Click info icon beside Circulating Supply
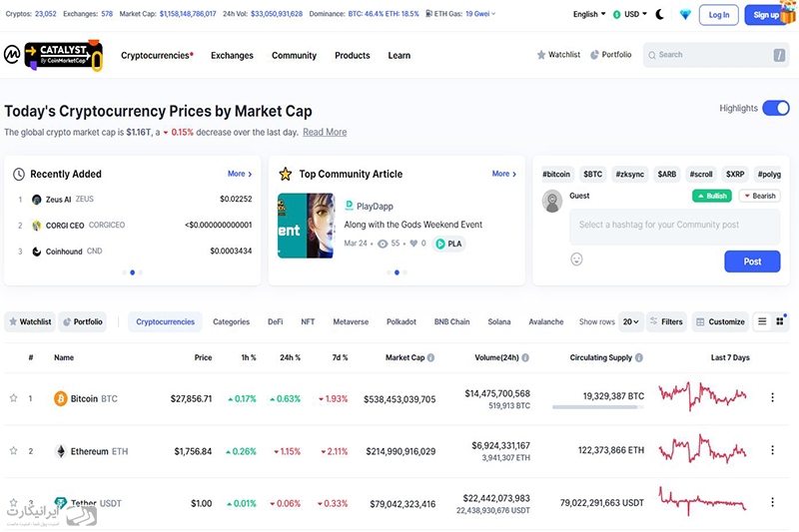 pyautogui.click(x=639, y=358)
